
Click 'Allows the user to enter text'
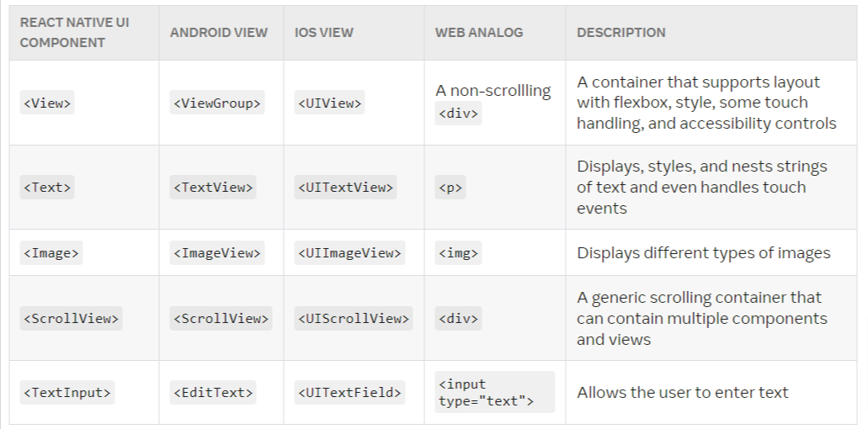(683, 393)
